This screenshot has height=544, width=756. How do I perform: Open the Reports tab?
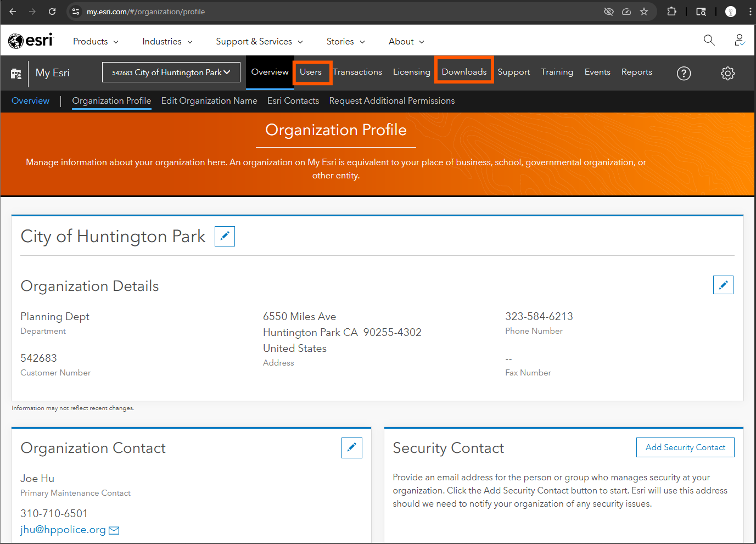[x=637, y=72]
